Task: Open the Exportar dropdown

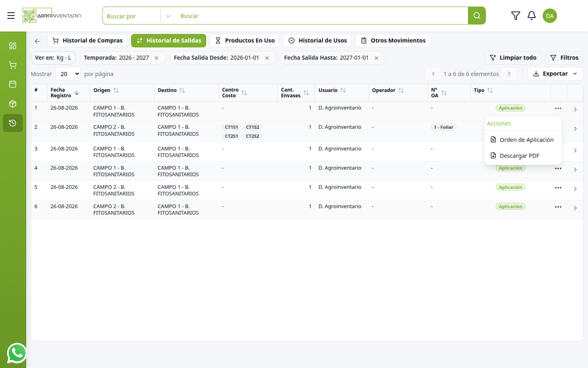Action: click(555, 74)
